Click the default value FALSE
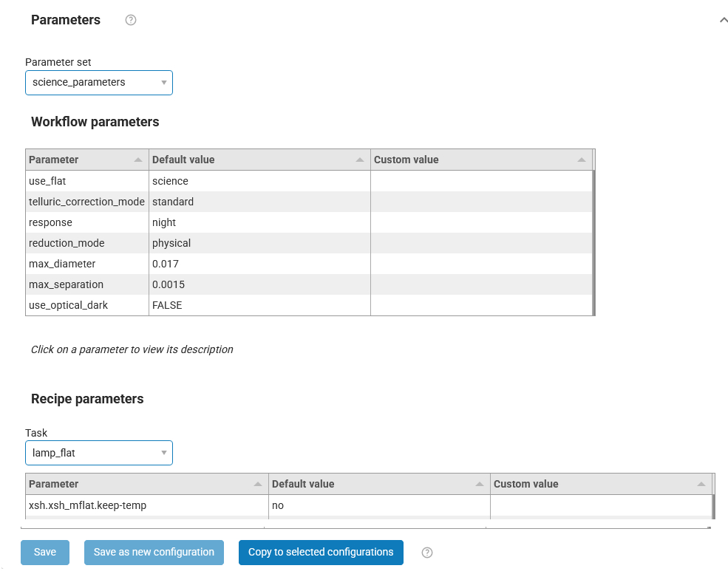The image size is (728, 574). (167, 305)
